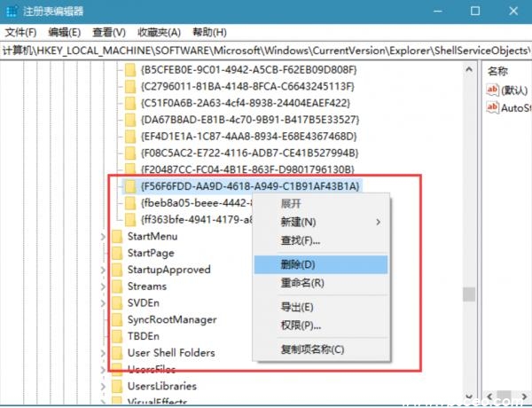Click the values pane scroll right arrow
The height and width of the screenshot is (408, 532).
click(525, 396)
